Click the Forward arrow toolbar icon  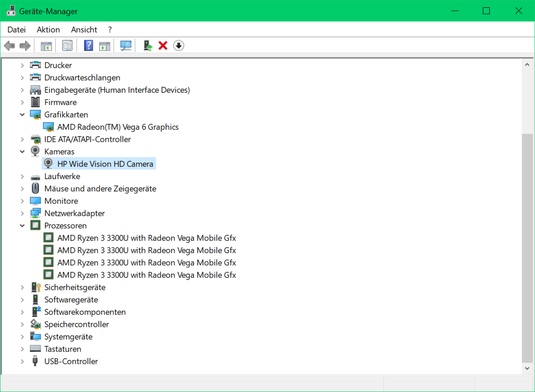25,45
